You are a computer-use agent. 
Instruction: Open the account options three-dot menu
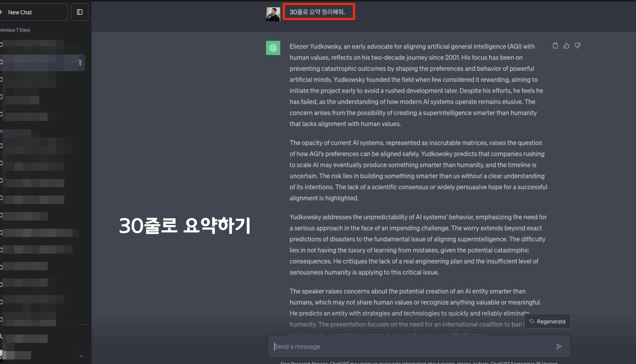click(81, 356)
